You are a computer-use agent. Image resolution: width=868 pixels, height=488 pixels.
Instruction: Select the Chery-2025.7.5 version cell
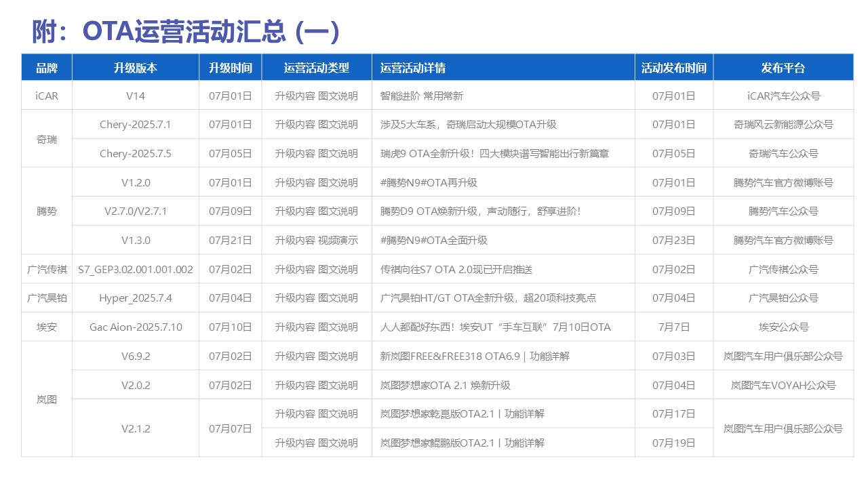[x=136, y=153]
